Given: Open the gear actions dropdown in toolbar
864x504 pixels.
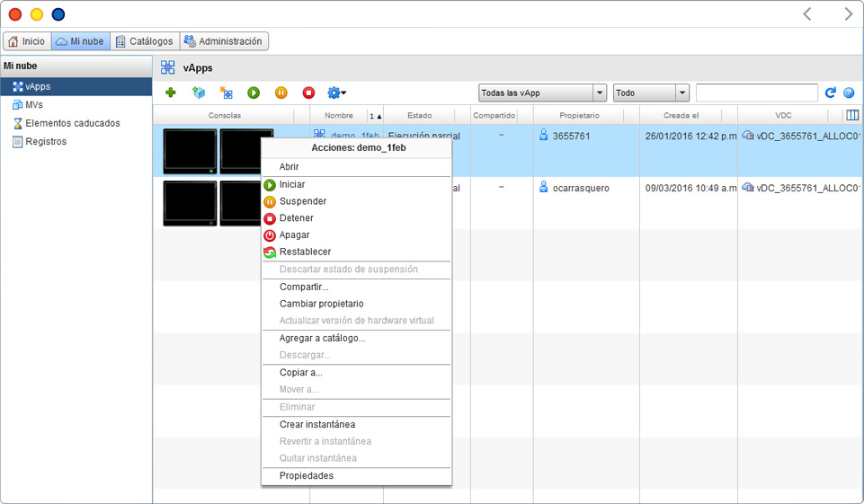Looking at the screenshot, I should pyautogui.click(x=337, y=93).
